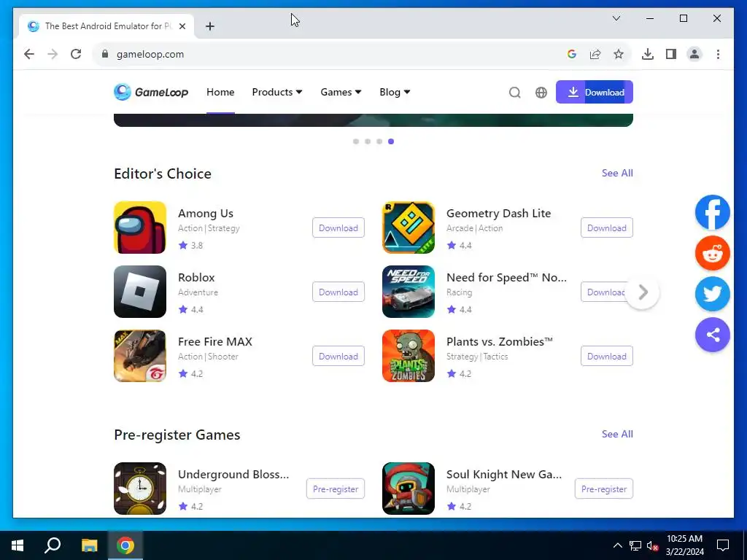This screenshot has width=747, height=560.
Task: Open the network tray icon
Action: point(635,545)
